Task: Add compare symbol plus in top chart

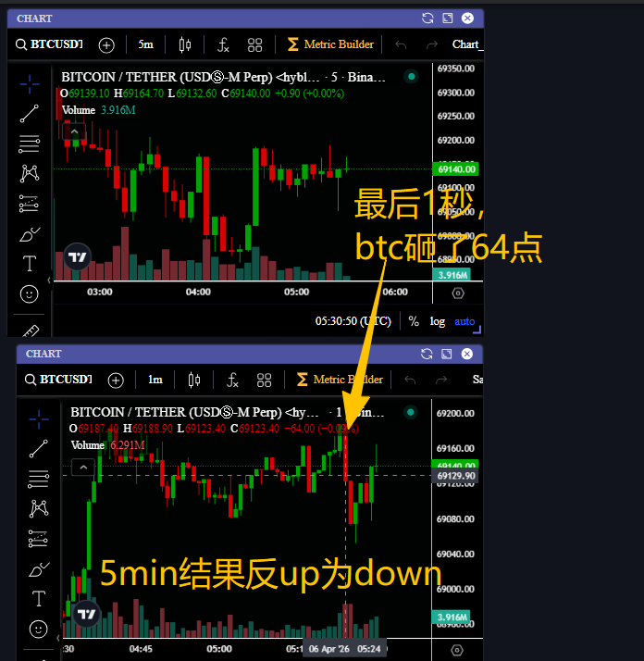Action: point(106,44)
